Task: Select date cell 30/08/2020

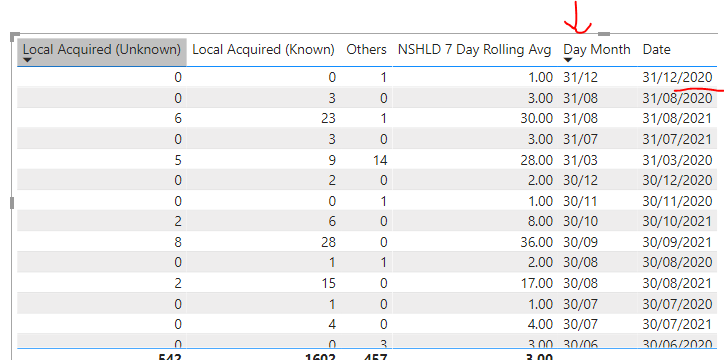Action: [677, 263]
